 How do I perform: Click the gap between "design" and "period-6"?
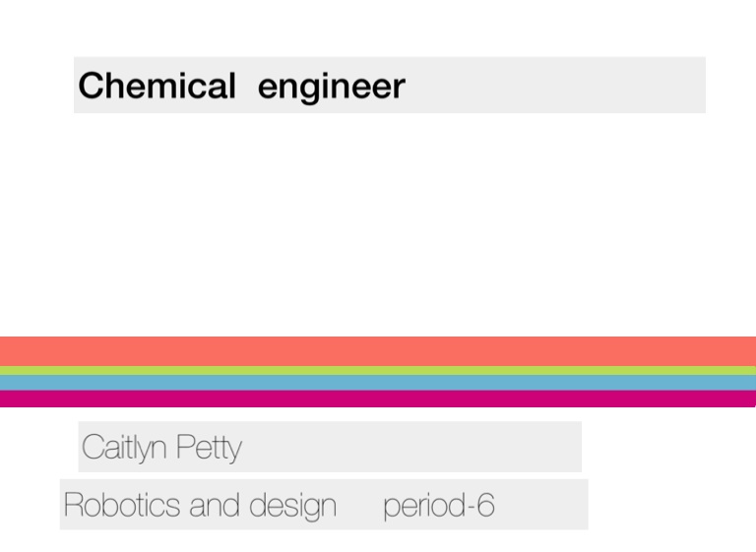pos(360,505)
